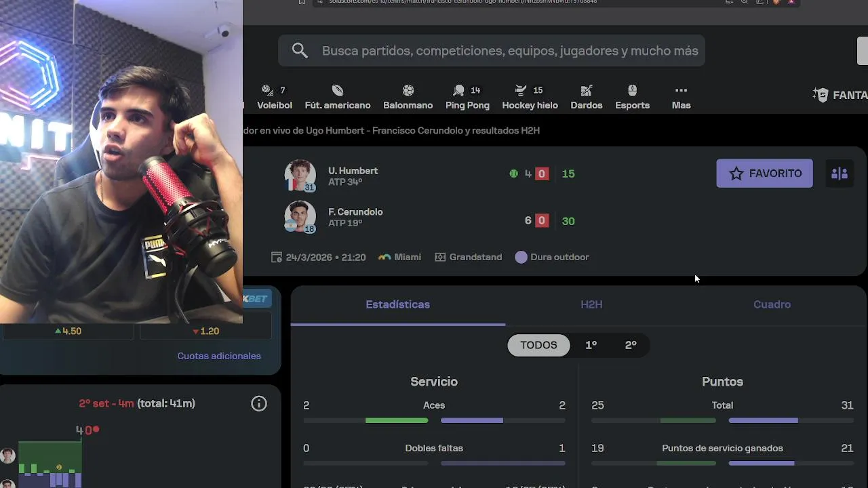The image size is (868, 488).
Task: Open the Hockey hielo sport category
Action: click(x=530, y=98)
